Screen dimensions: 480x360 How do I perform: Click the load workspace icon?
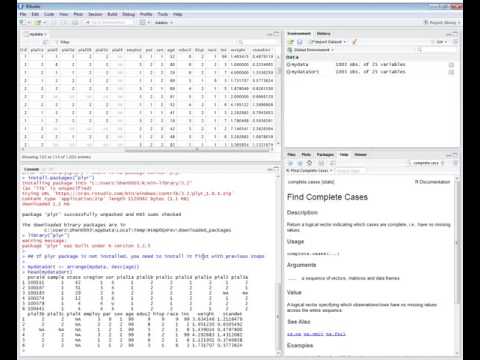click(291, 42)
